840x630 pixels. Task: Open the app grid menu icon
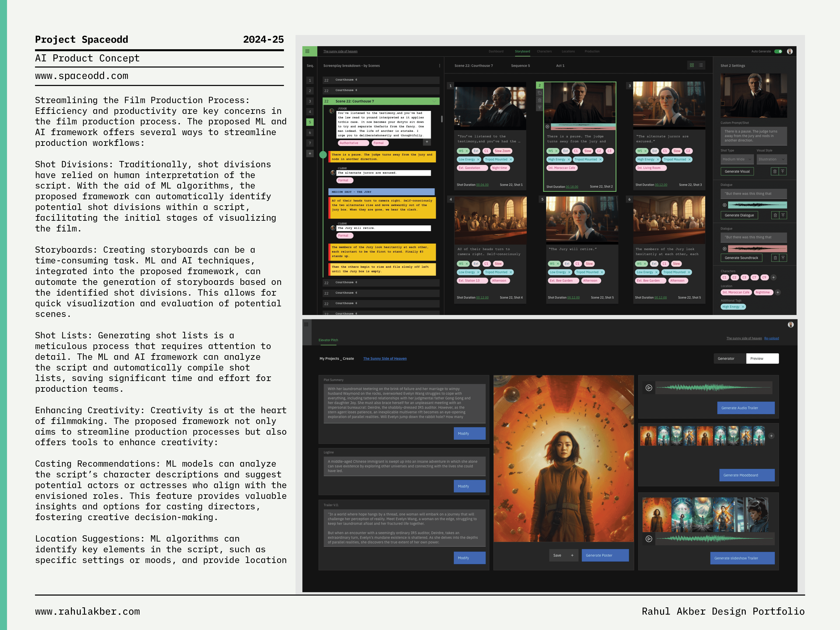pyautogui.click(x=307, y=51)
